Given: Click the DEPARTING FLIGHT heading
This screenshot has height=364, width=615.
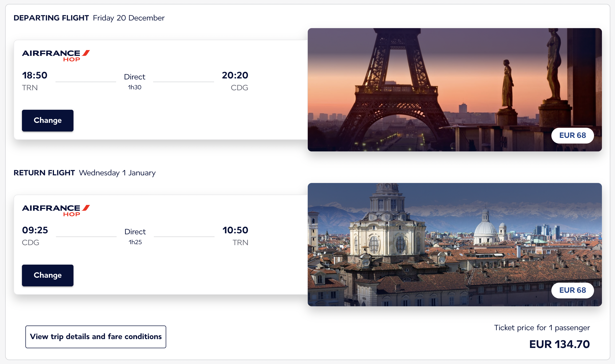Looking at the screenshot, I should (51, 18).
